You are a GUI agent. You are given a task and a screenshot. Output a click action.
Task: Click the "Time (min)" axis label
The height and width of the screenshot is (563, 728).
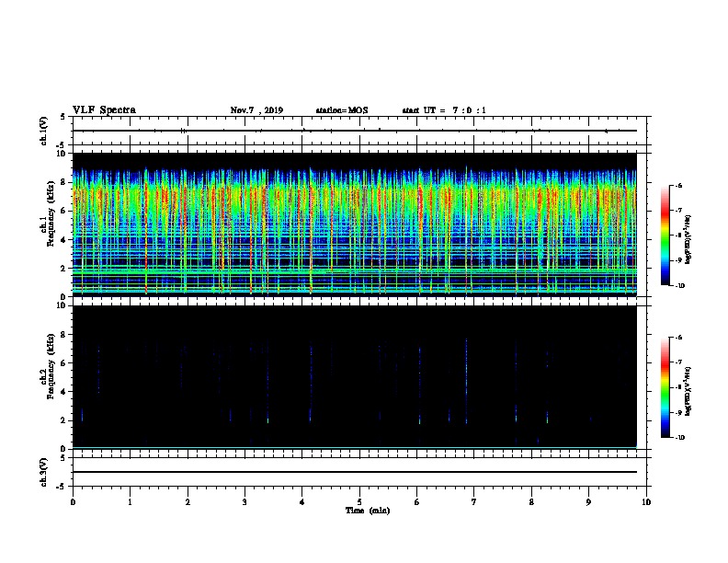point(368,511)
